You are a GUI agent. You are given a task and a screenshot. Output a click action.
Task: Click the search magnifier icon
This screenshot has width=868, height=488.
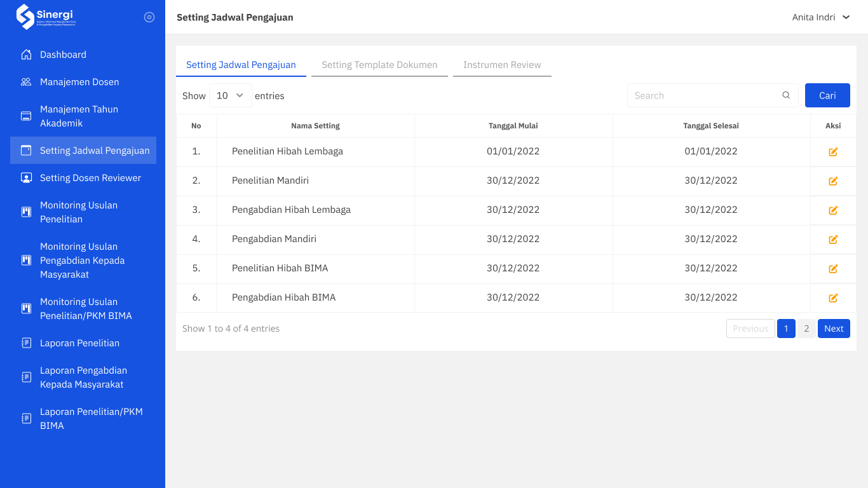786,95
